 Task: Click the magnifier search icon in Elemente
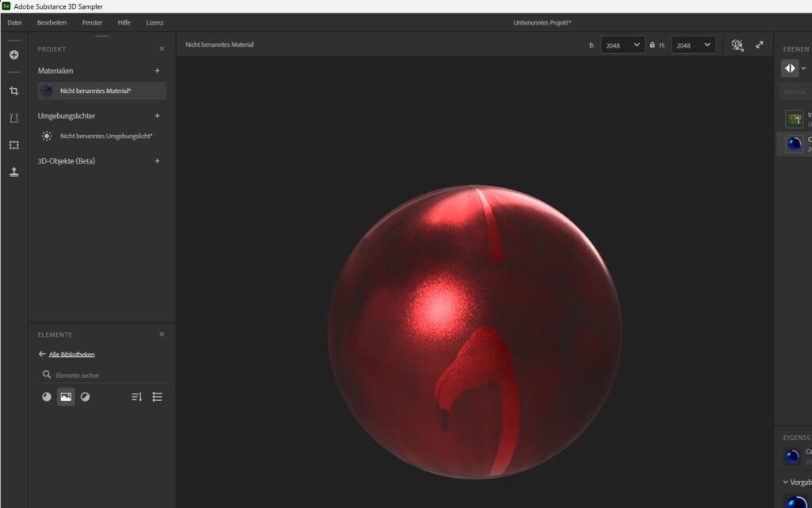[x=47, y=375]
